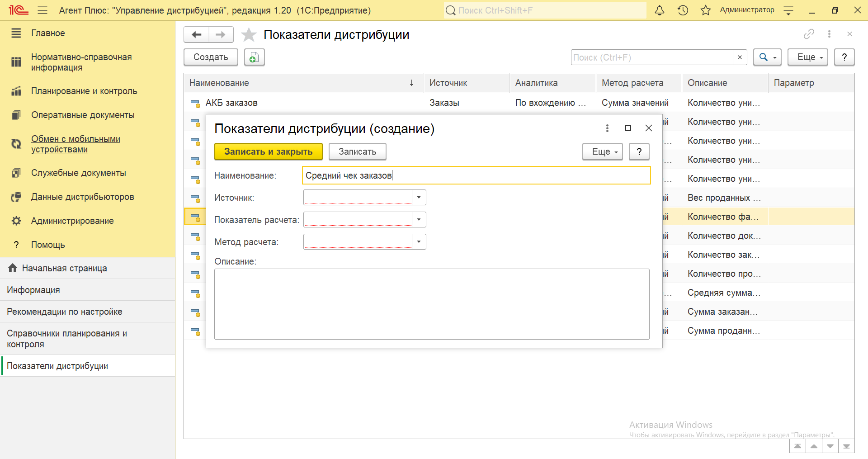Sort by Аналитика column header
The width and height of the screenshot is (868, 459).
coord(553,83)
